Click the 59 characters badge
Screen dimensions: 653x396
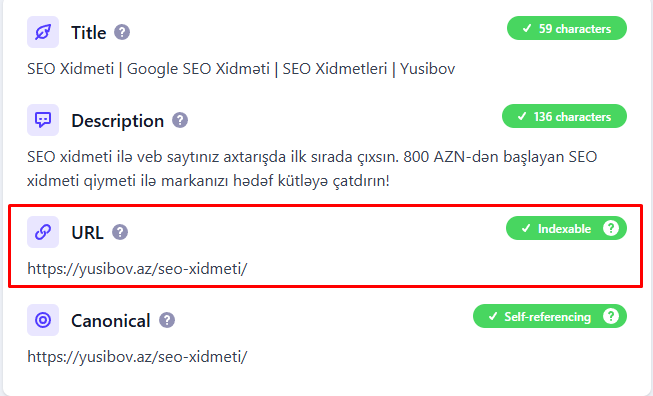click(567, 28)
